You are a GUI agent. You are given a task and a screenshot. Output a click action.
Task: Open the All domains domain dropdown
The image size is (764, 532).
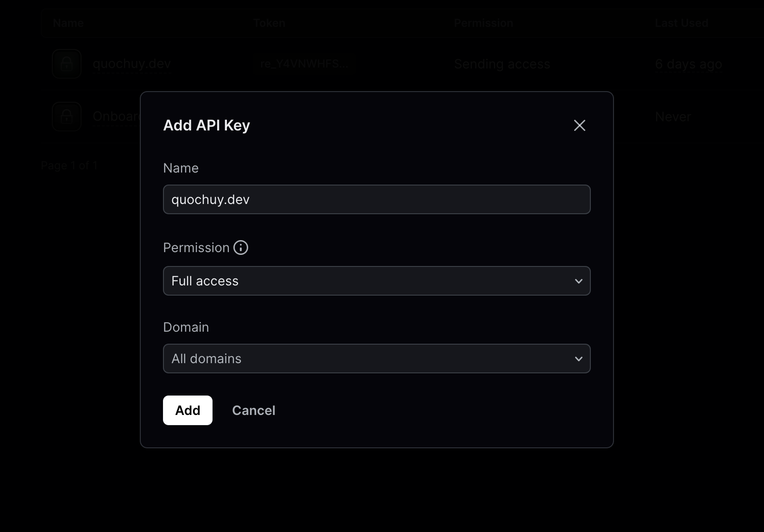tap(376, 359)
